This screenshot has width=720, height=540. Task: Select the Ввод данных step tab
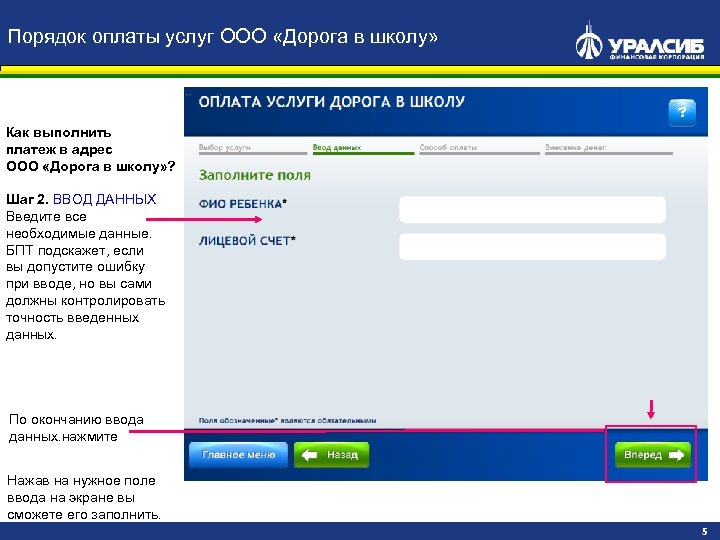pyautogui.click(x=363, y=148)
